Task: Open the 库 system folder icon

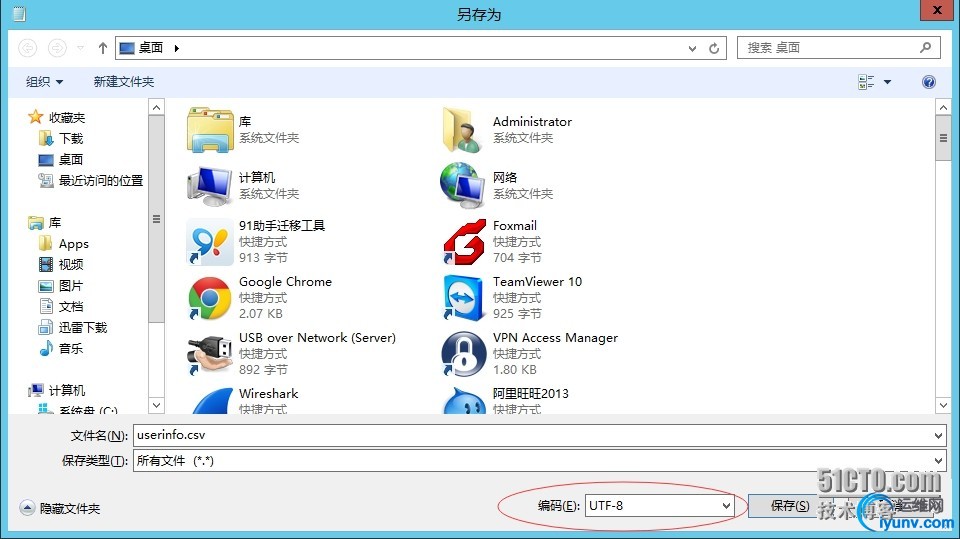Action: coord(210,130)
